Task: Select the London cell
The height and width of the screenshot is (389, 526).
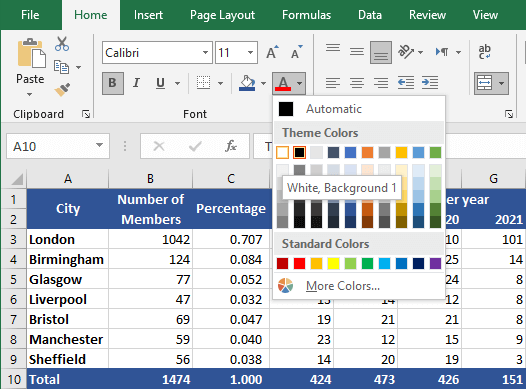Action: (x=67, y=239)
